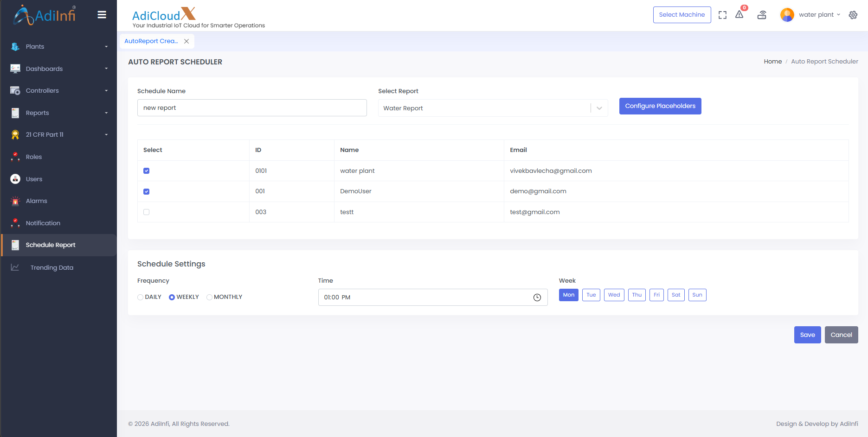Check the testt user checkbox
This screenshot has height=437, width=868.
(147, 212)
